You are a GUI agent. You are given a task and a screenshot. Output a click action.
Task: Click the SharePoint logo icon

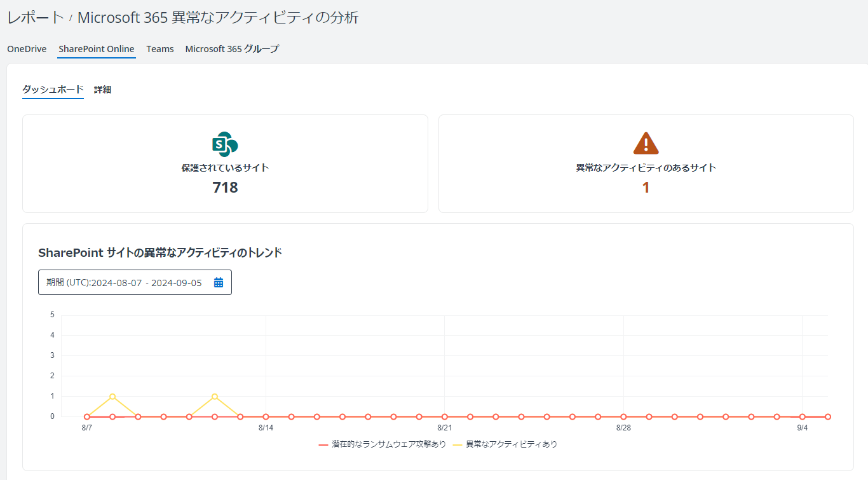225,144
